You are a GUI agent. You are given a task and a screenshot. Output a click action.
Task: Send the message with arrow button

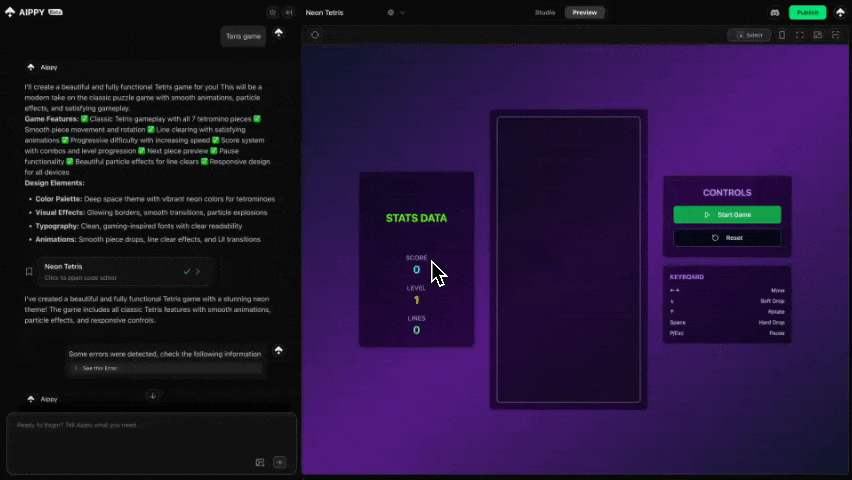(x=279, y=463)
